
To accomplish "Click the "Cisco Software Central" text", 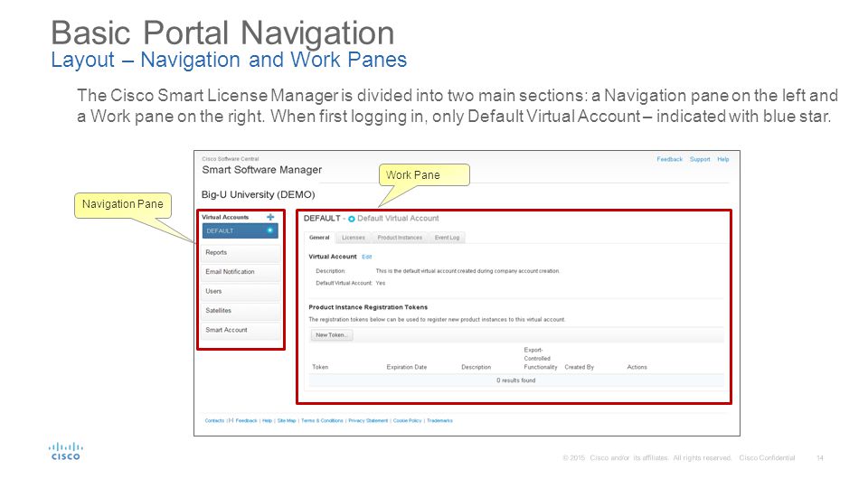I will (x=231, y=159).
